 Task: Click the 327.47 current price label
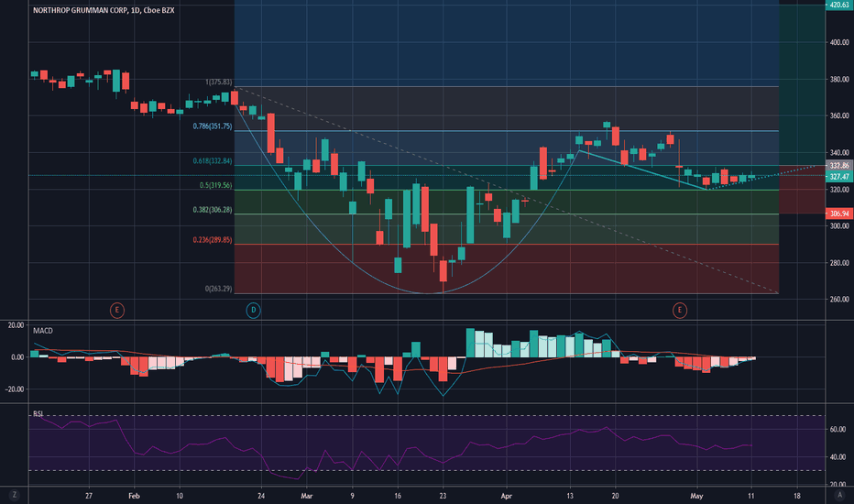click(838, 177)
